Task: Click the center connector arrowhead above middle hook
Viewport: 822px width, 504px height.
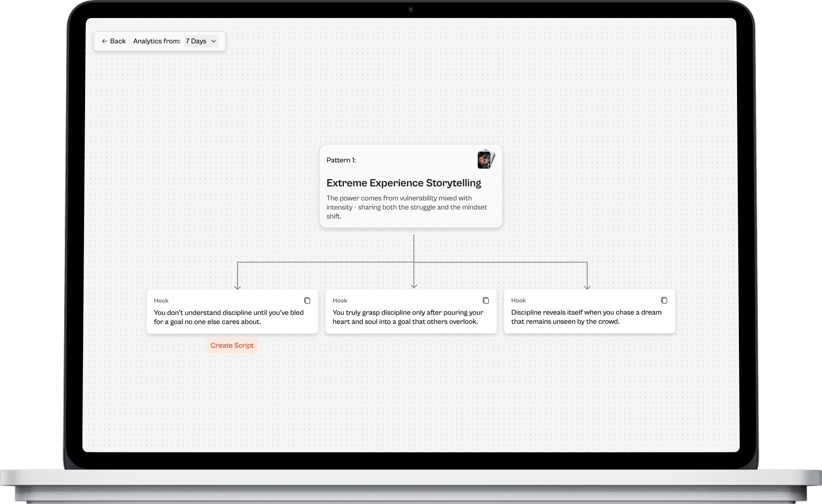Action: [x=414, y=286]
